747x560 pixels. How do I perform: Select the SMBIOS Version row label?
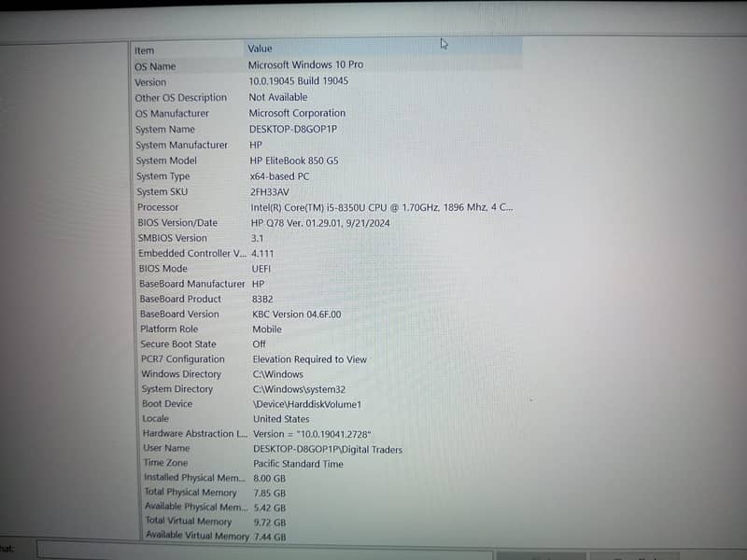[173, 238]
